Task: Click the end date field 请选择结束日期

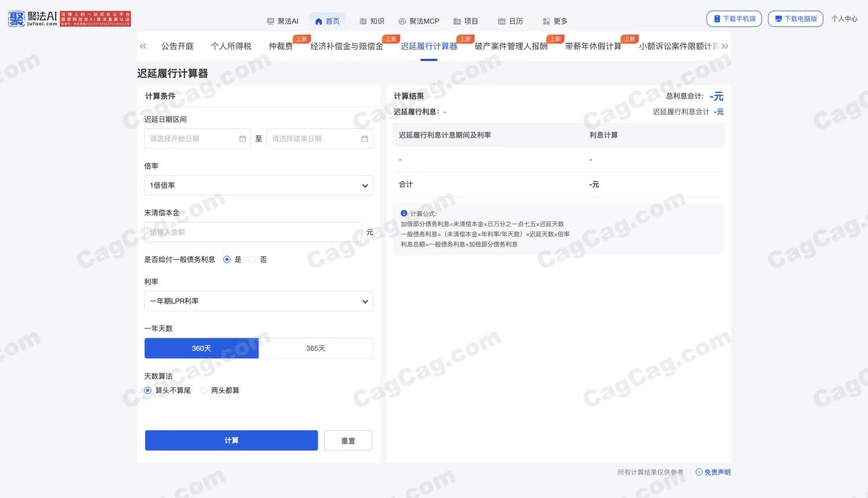Action: point(320,139)
